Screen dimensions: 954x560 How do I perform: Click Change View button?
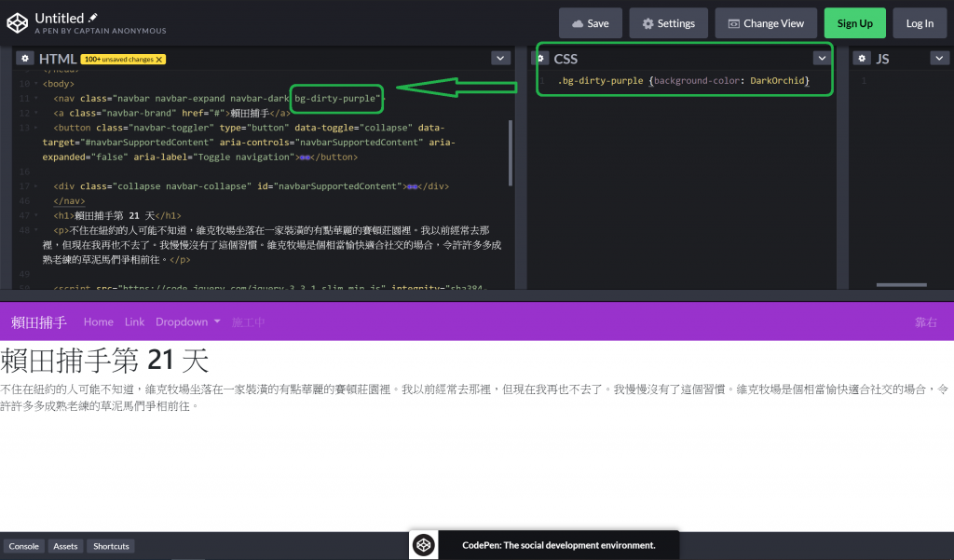(x=766, y=23)
